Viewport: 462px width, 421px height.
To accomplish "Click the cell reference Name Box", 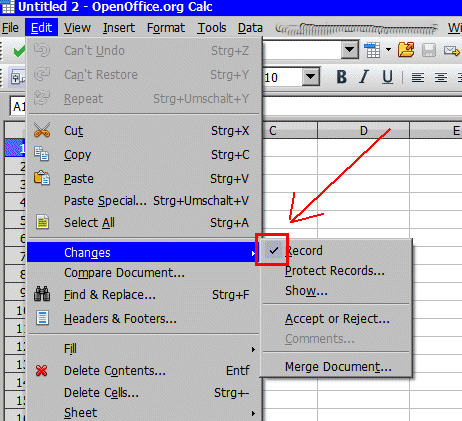I will pyautogui.click(x=18, y=106).
